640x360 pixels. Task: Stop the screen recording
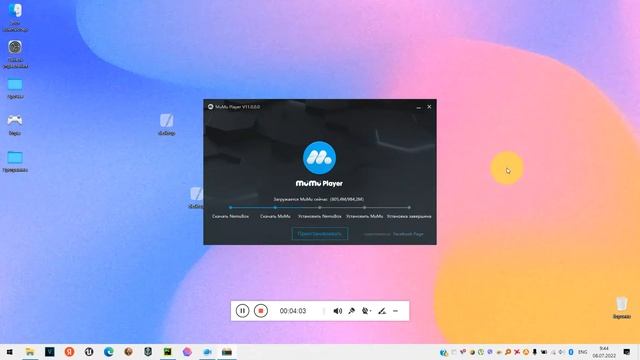pyautogui.click(x=261, y=311)
